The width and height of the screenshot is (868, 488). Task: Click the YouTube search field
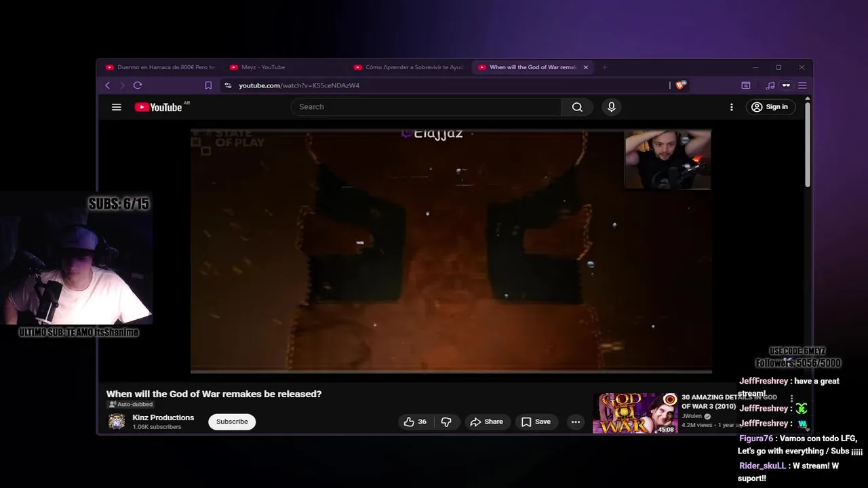point(426,107)
